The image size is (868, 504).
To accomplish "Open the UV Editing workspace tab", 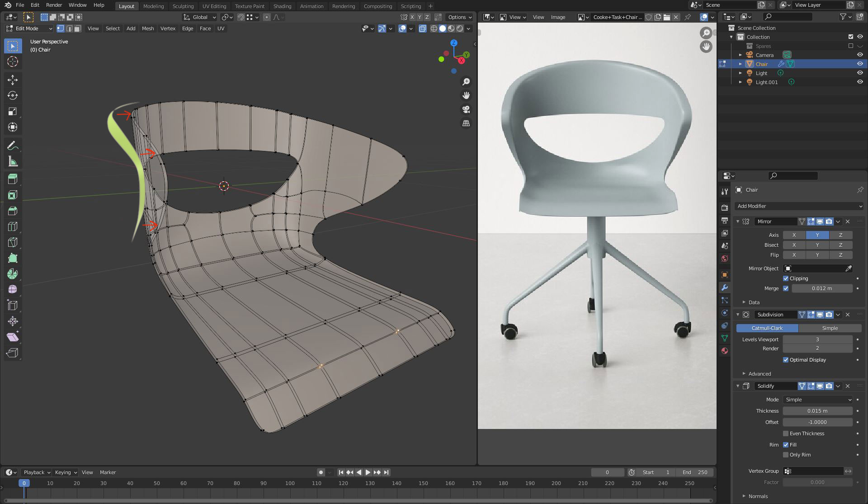I will click(x=214, y=6).
